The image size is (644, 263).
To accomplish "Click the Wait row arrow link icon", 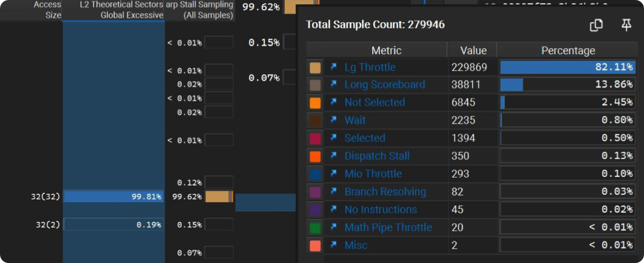I will click(x=333, y=120).
